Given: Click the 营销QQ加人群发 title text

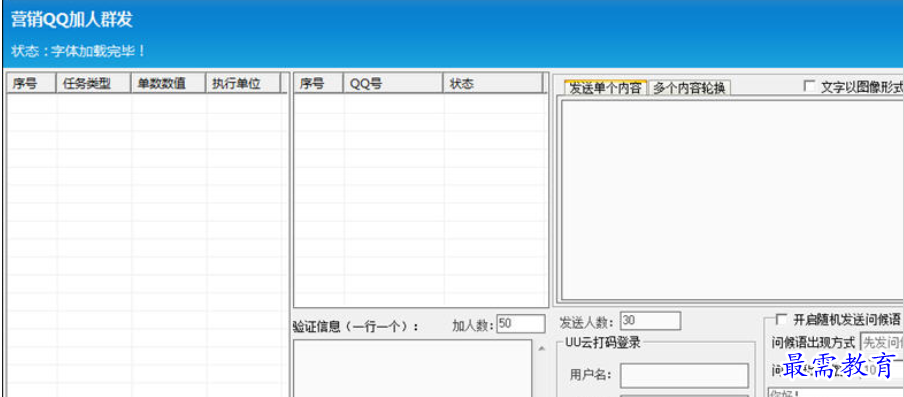Looking at the screenshot, I should pos(72,20).
